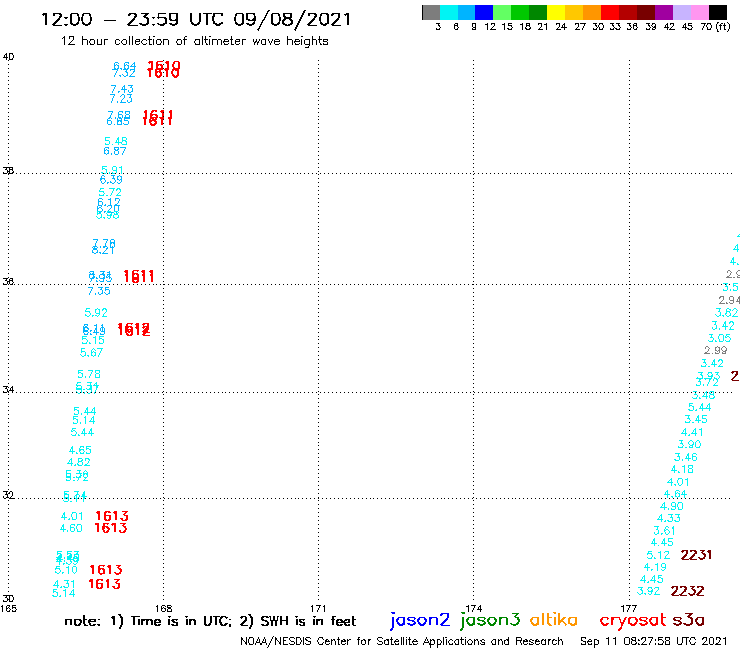Click the wave height value 5.10
This screenshot has width=740, height=650.
click(x=66, y=570)
